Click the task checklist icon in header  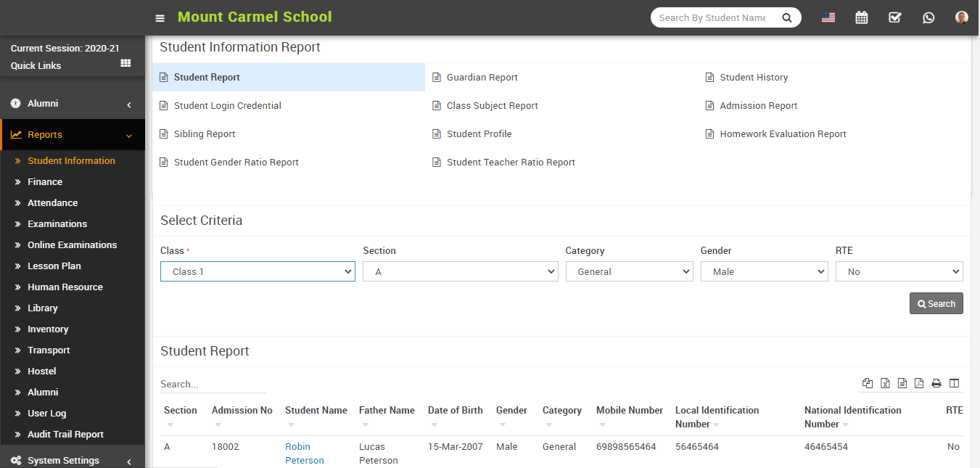pos(894,17)
